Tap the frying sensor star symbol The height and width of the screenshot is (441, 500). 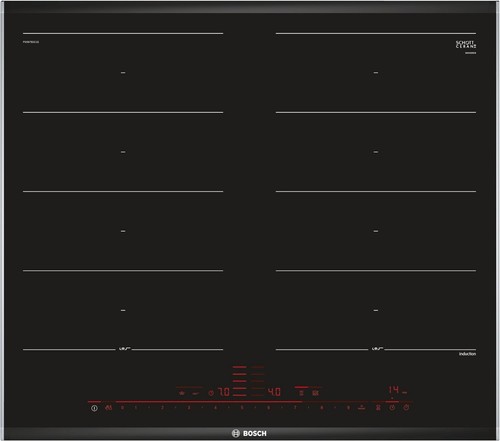182,393
